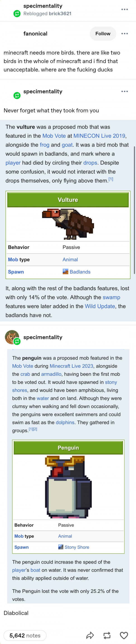This screenshot has width=136, height=644.
Task: Click the Stony Shore biome icon
Action: click(61, 547)
